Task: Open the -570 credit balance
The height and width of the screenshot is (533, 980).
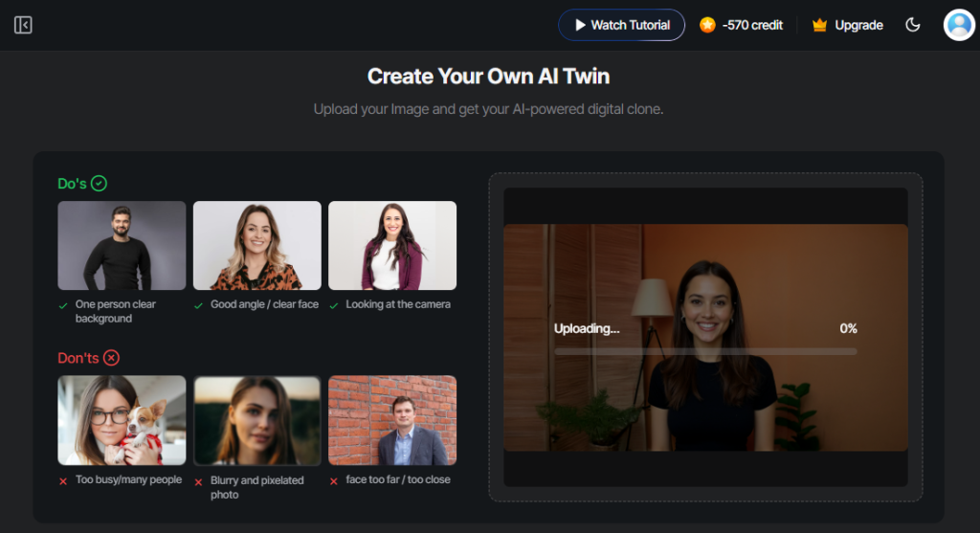Action: [x=752, y=25]
